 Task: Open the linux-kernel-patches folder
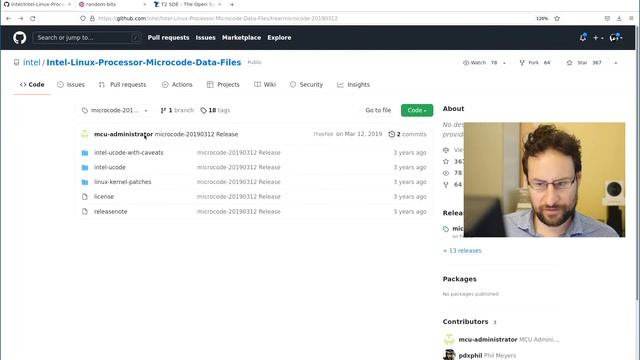click(x=122, y=182)
